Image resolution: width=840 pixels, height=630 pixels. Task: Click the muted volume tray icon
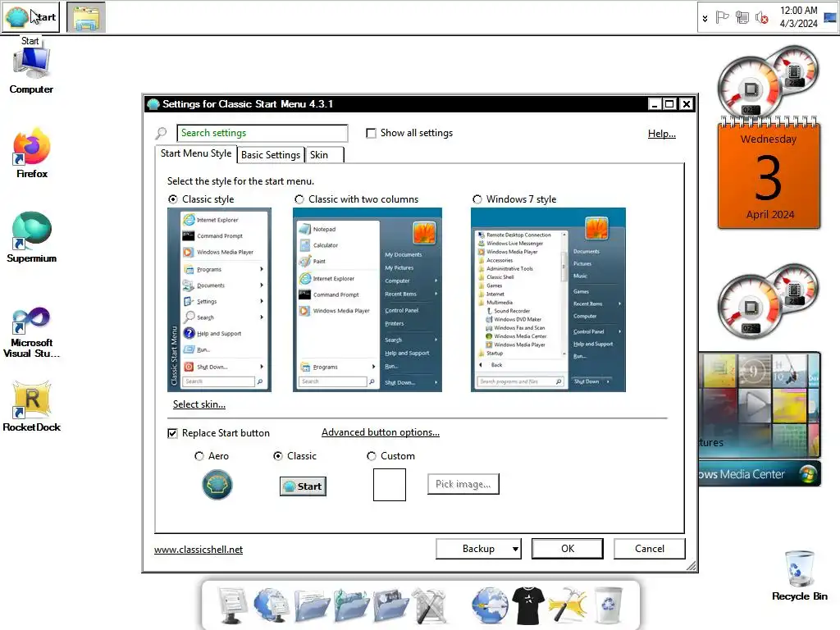click(x=761, y=18)
